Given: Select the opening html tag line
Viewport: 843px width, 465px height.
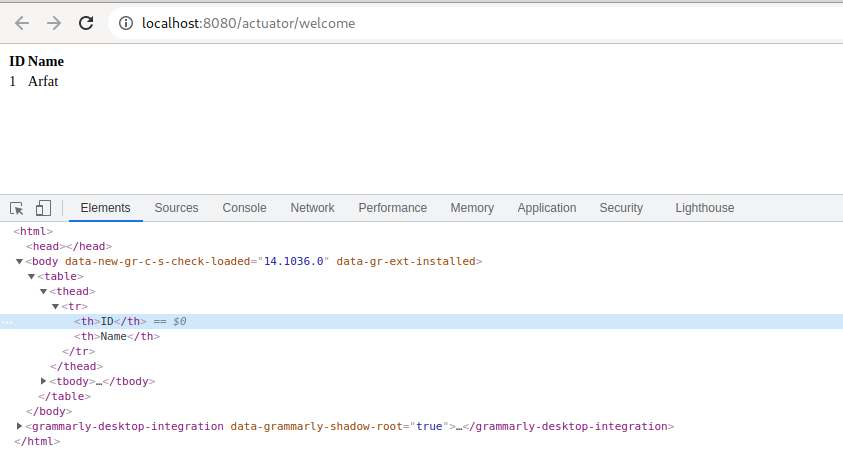Looking at the screenshot, I should pos(33,231).
